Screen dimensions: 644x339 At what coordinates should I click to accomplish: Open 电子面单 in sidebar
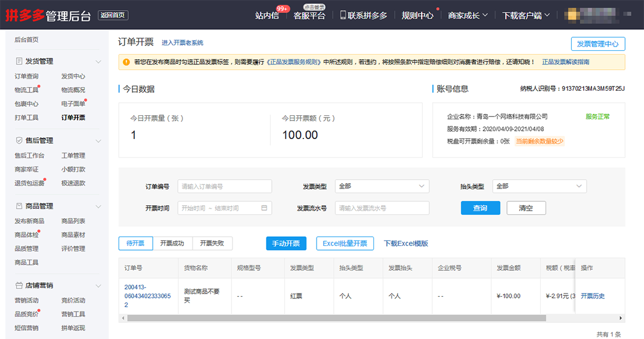[73, 104]
